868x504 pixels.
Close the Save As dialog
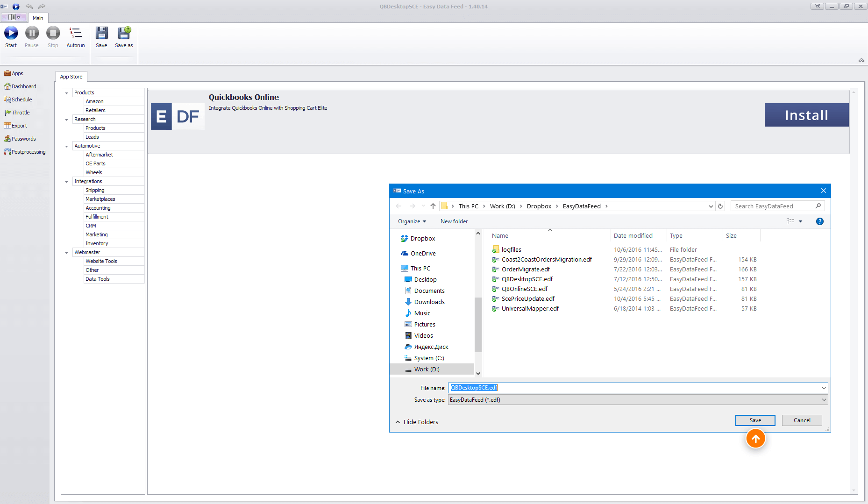(x=823, y=191)
